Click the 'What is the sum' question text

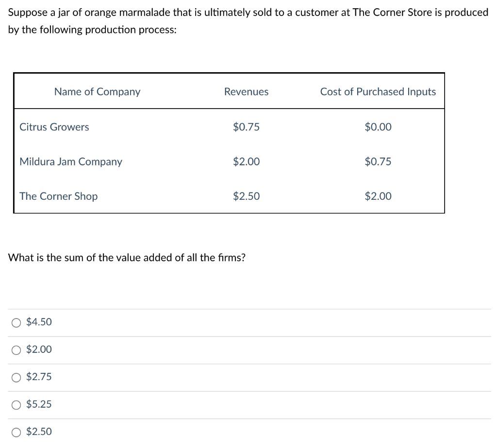click(x=127, y=257)
